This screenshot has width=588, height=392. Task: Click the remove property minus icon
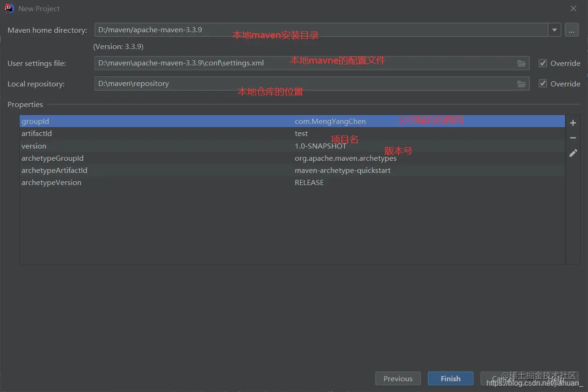click(573, 138)
